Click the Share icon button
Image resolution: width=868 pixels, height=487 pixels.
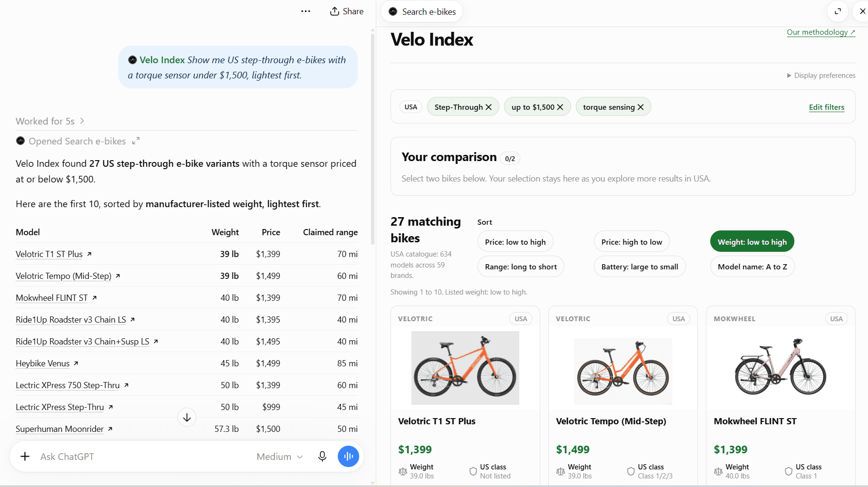[x=347, y=11]
